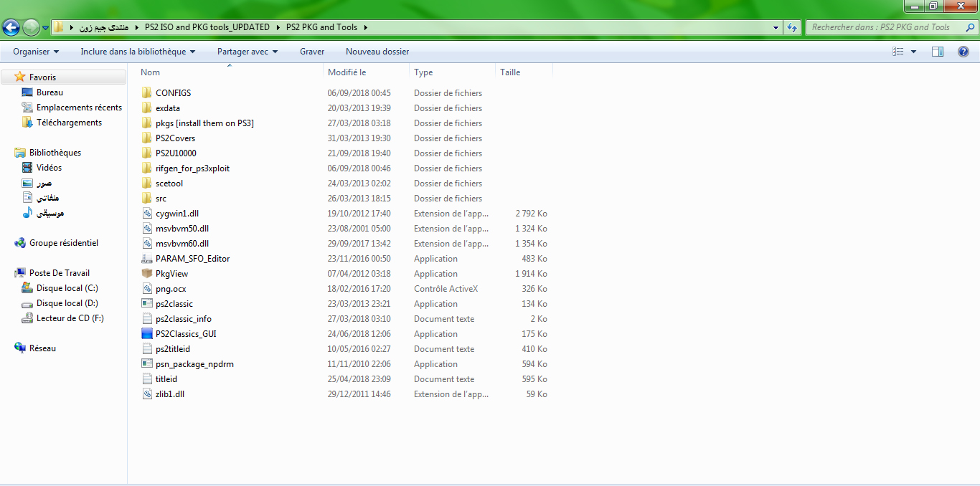
Task: Open the Organiser dropdown menu
Action: (x=36, y=52)
